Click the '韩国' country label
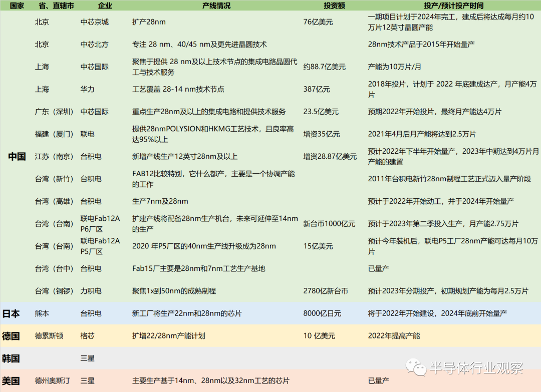This screenshot has width=541, height=392. point(11,358)
